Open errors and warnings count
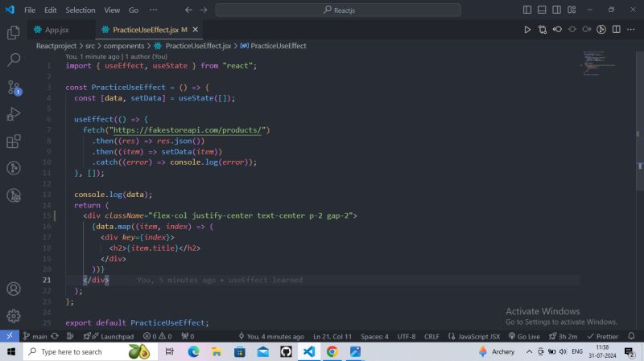 [157, 336]
